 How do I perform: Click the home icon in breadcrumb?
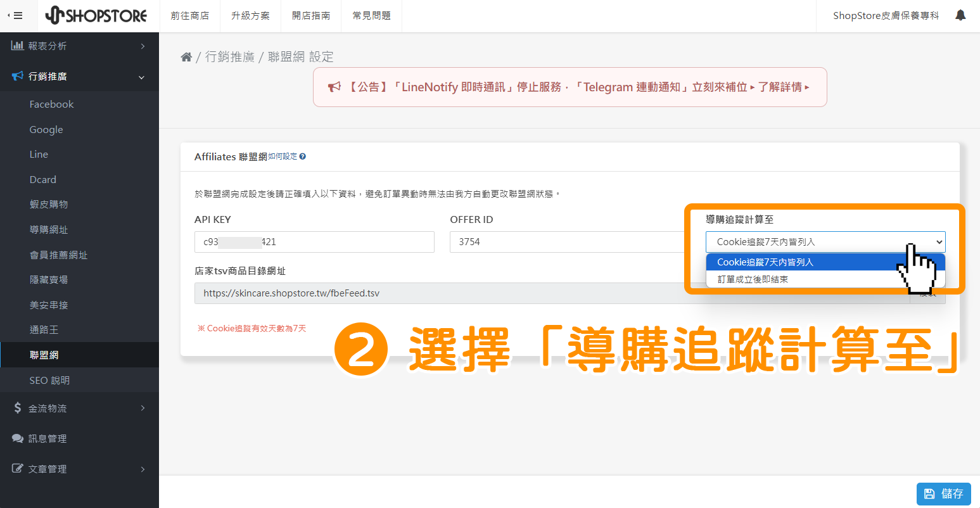click(x=186, y=57)
